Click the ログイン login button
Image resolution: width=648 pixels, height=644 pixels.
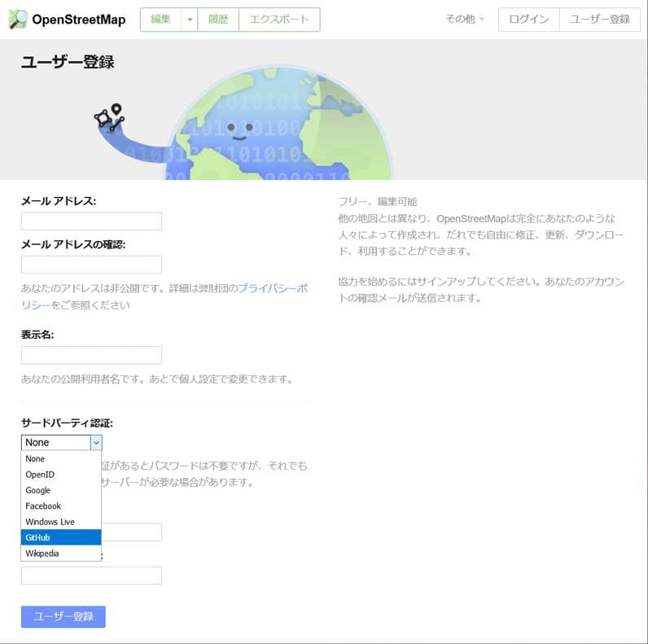tap(529, 20)
